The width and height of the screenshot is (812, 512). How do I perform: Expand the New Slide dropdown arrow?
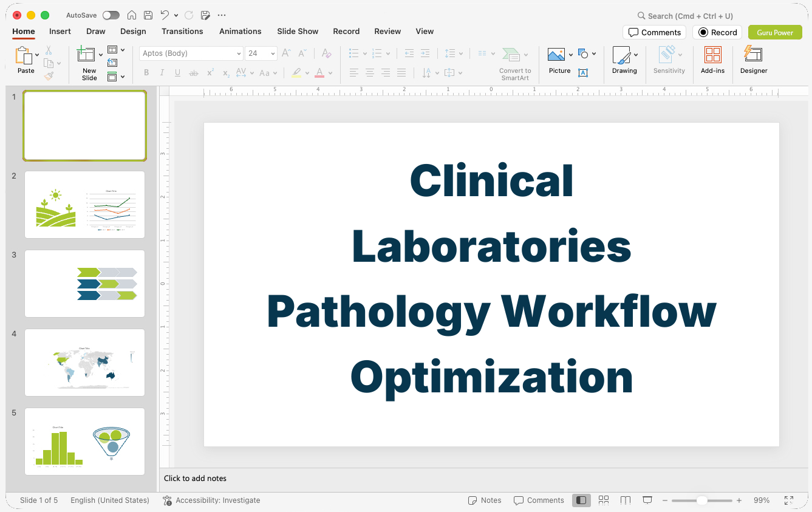coord(101,55)
